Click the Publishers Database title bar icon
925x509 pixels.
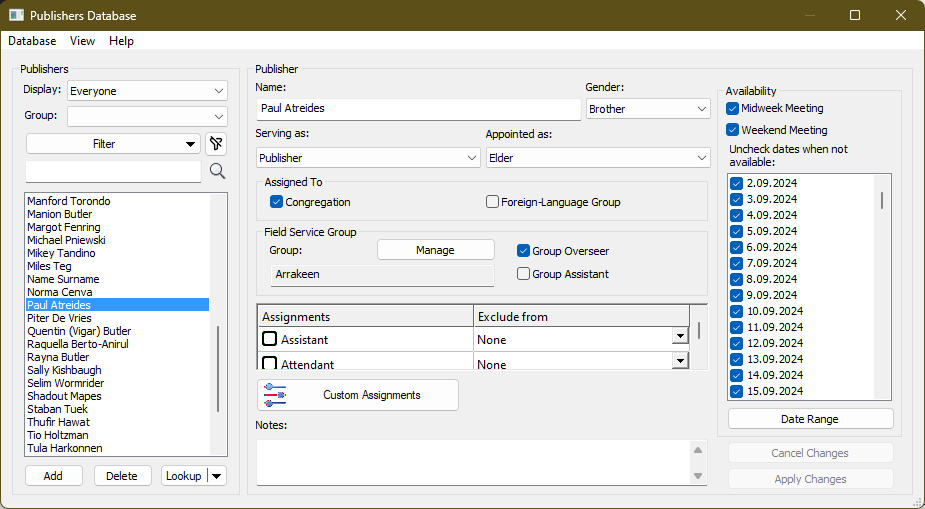click(16, 16)
